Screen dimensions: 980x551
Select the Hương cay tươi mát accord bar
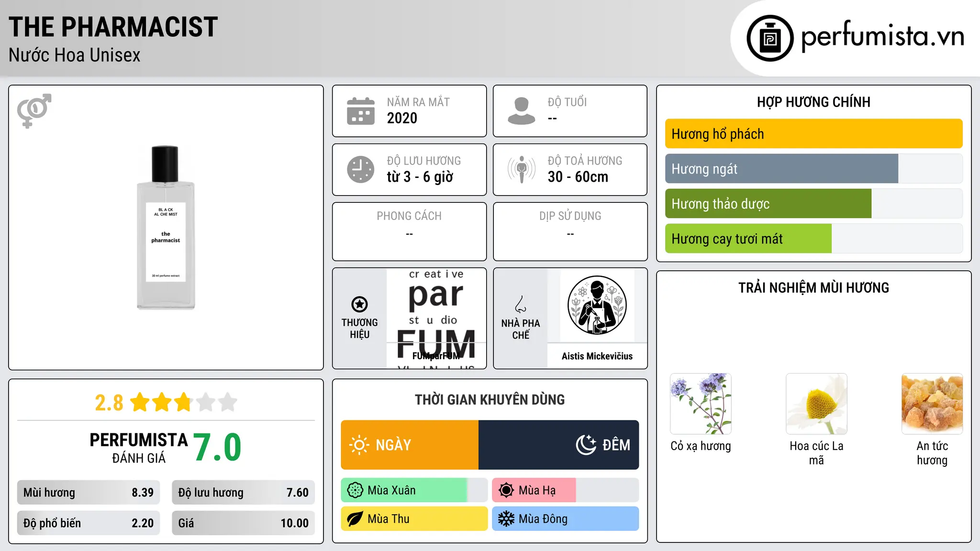click(x=813, y=239)
